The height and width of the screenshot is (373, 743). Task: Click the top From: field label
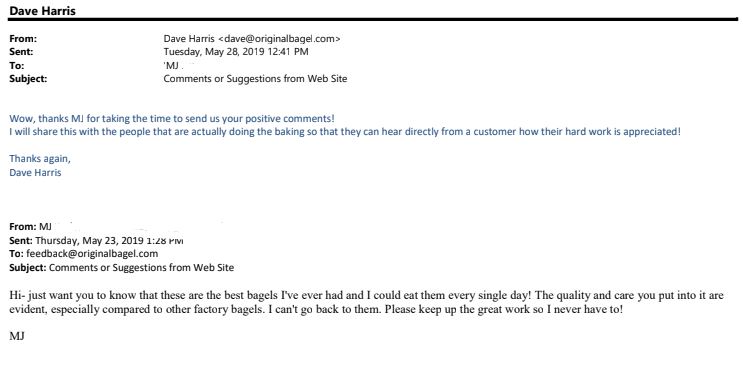23,39
